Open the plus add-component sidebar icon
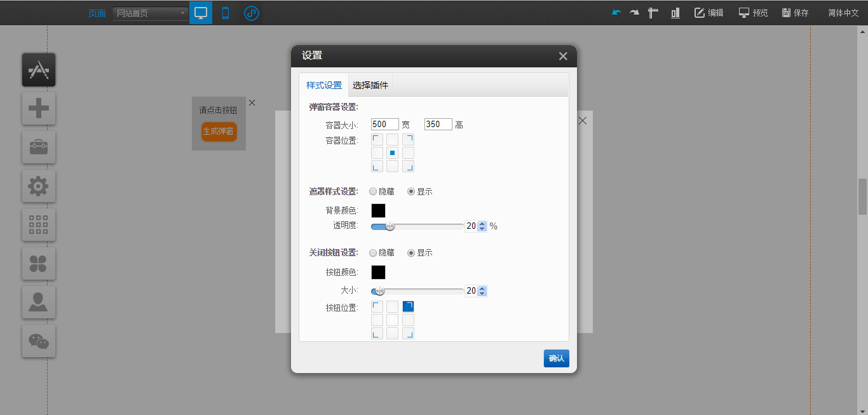868x415 pixels. pos(39,109)
